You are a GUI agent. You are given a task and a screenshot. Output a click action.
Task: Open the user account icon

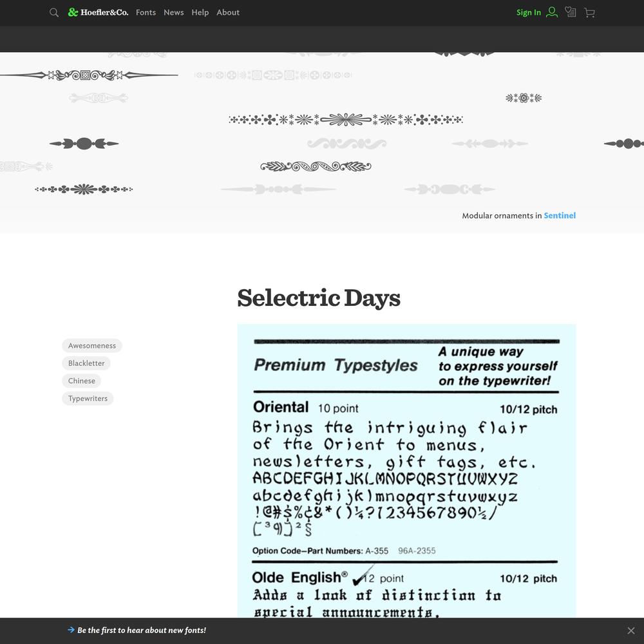(x=552, y=12)
